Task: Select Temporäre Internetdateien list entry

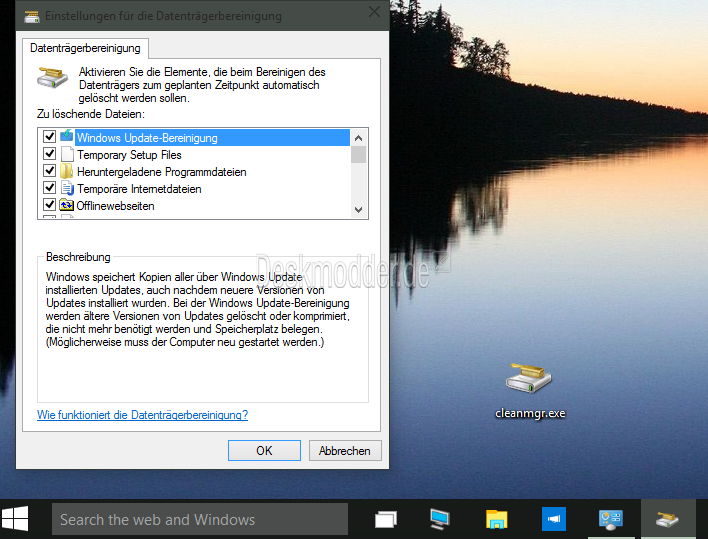Action: click(x=139, y=189)
